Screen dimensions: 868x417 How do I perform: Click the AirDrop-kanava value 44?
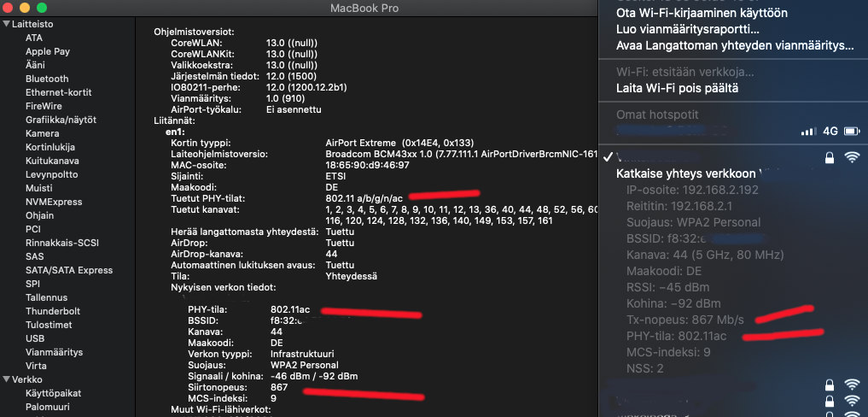coord(332,254)
